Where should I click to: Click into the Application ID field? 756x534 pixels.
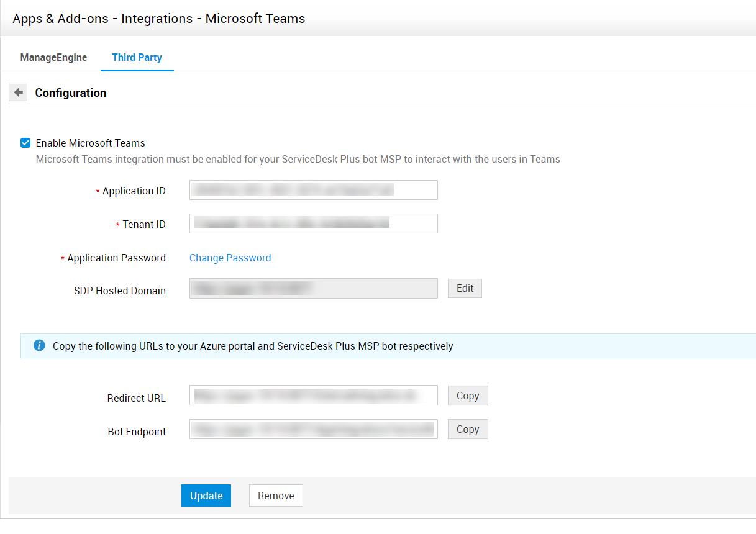313,190
